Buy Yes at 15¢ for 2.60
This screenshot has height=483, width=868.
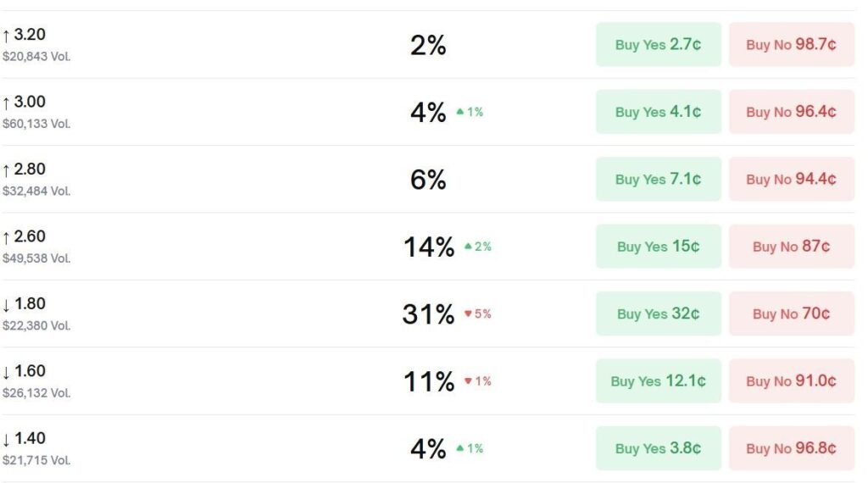[658, 247]
